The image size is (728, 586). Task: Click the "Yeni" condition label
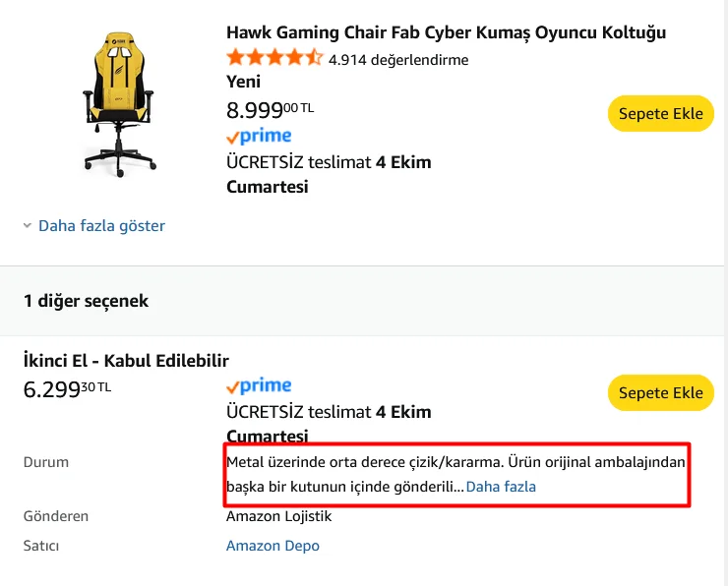point(243,82)
